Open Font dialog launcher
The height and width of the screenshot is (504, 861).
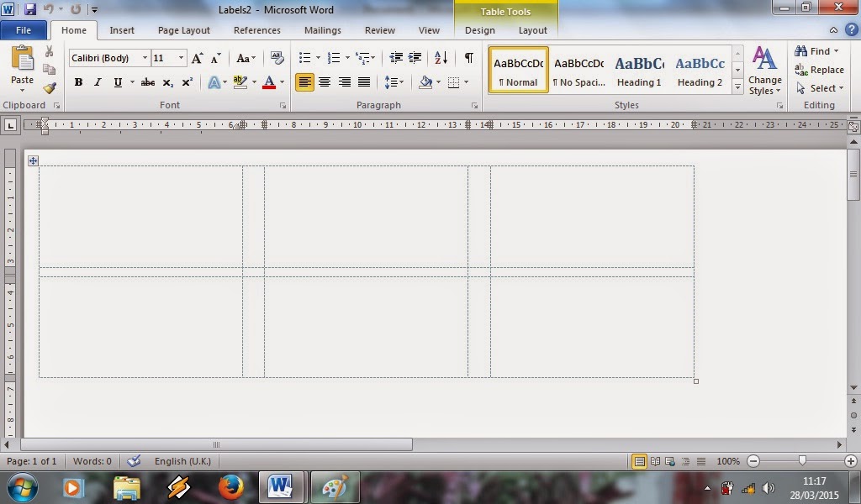click(283, 105)
